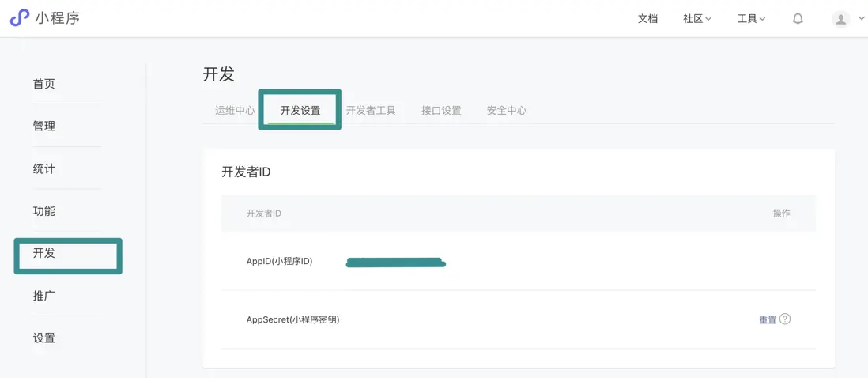The image size is (868, 378).
Task: Open the notification bell
Action: pyautogui.click(x=798, y=18)
